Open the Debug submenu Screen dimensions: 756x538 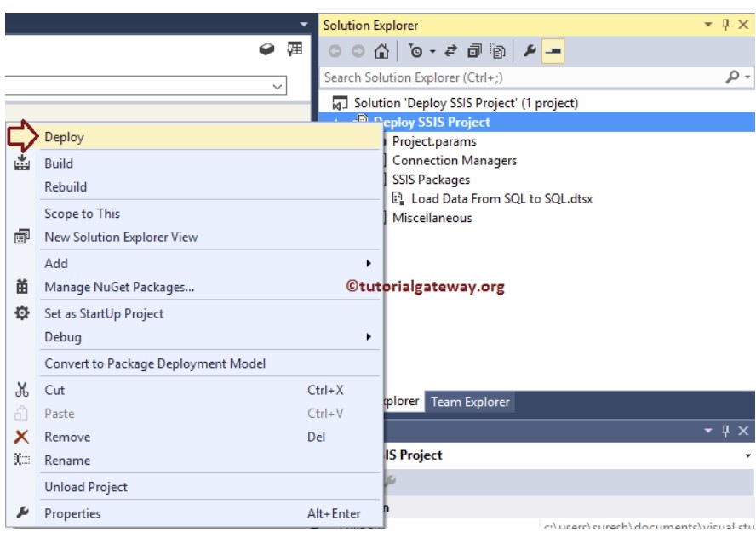(x=211, y=337)
